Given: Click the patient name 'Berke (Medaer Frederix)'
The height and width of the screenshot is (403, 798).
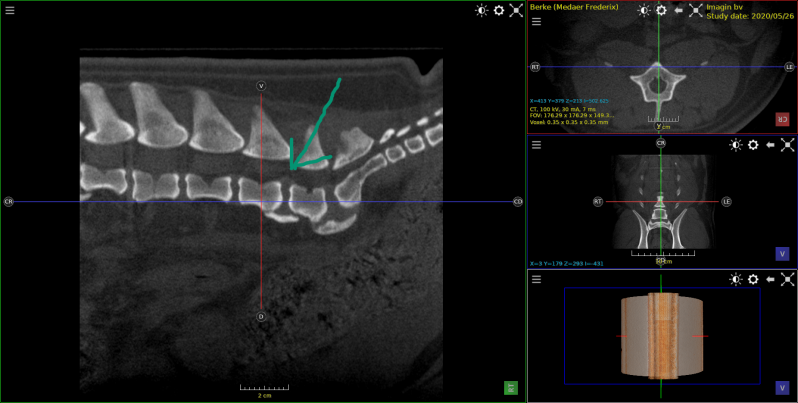Looking at the screenshot, I should pos(574,7).
